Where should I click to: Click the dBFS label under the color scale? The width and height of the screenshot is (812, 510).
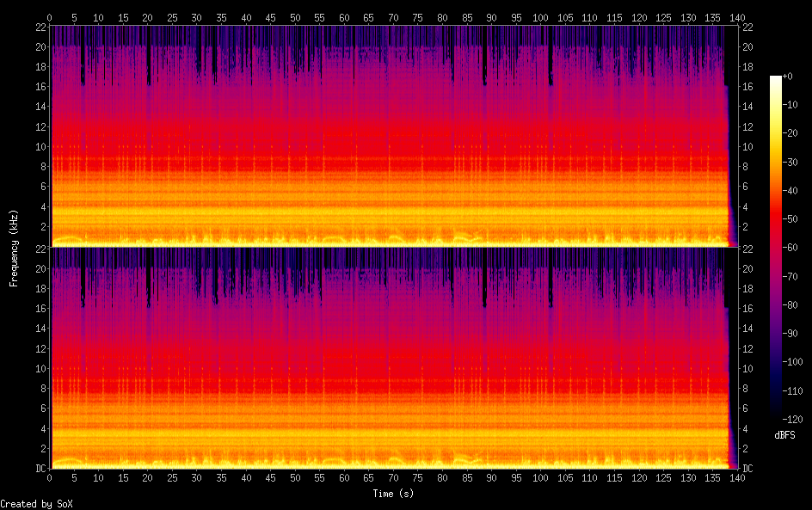784,435
